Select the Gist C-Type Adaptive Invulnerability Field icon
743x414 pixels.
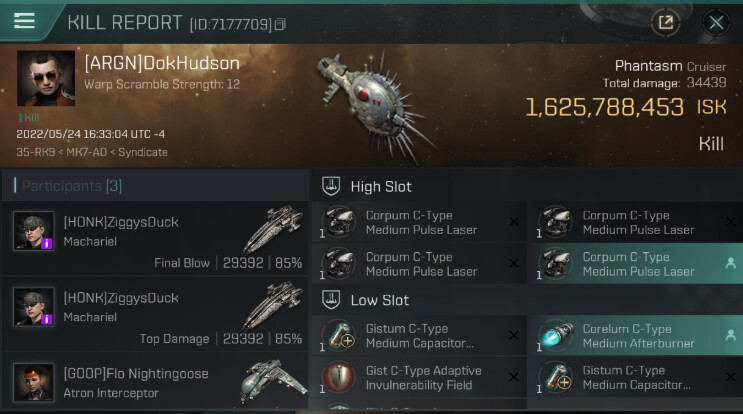339,377
